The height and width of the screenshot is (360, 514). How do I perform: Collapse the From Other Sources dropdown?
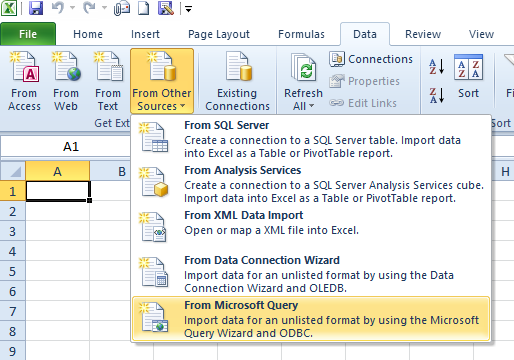(x=162, y=81)
